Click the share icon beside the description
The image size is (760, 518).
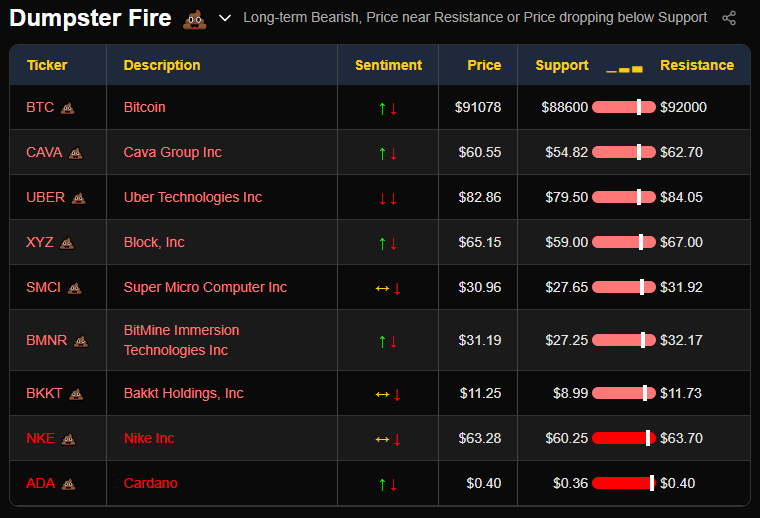pos(729,18)
